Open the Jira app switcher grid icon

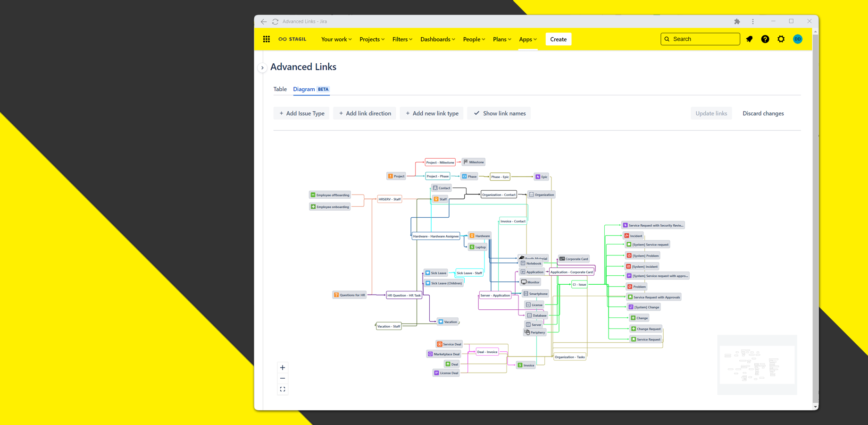click(x=267, y=39)
